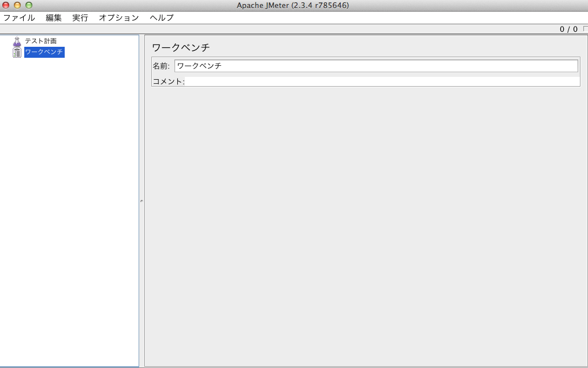Click the コメント: label

[x=169, y=81]
